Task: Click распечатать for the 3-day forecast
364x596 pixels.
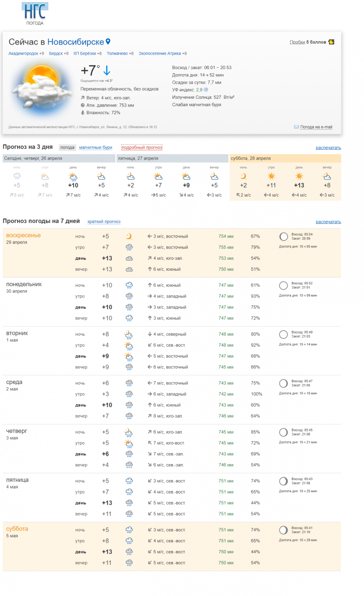Action: (328, 148)
